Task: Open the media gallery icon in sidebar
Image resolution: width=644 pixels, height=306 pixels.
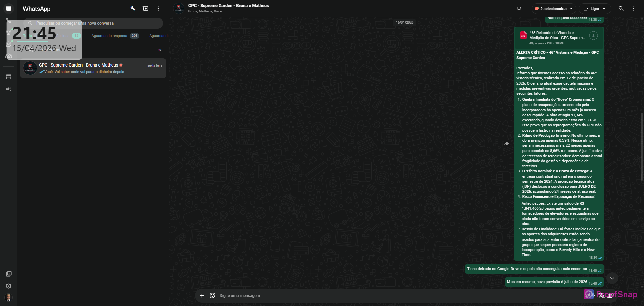Action: coord(9,274)
